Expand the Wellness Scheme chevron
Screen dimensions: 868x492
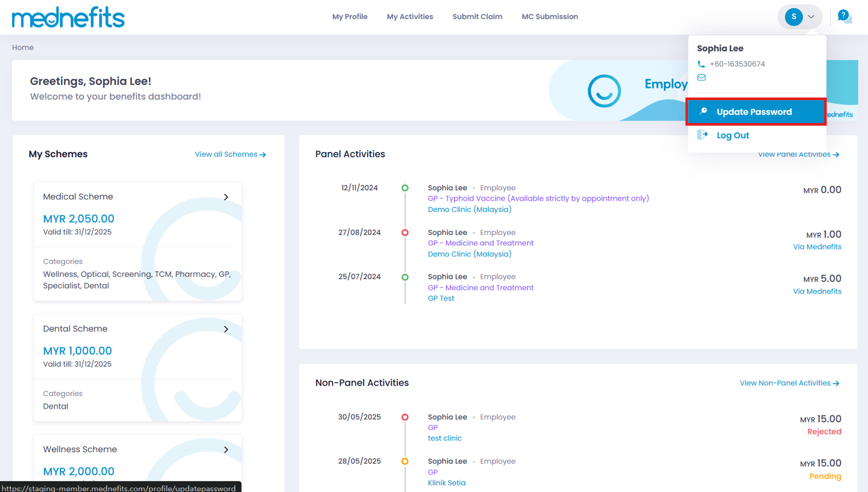coord(226,450)
